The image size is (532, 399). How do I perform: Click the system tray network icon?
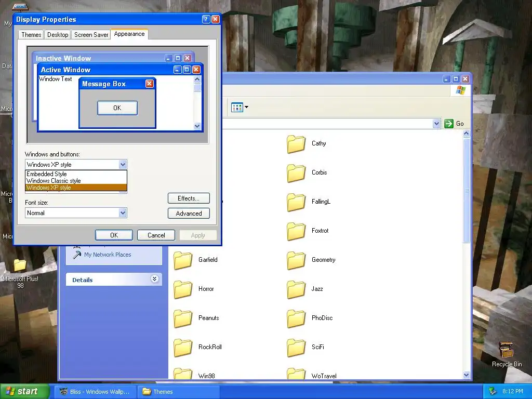pyautogui.click(x=492, y=391)
